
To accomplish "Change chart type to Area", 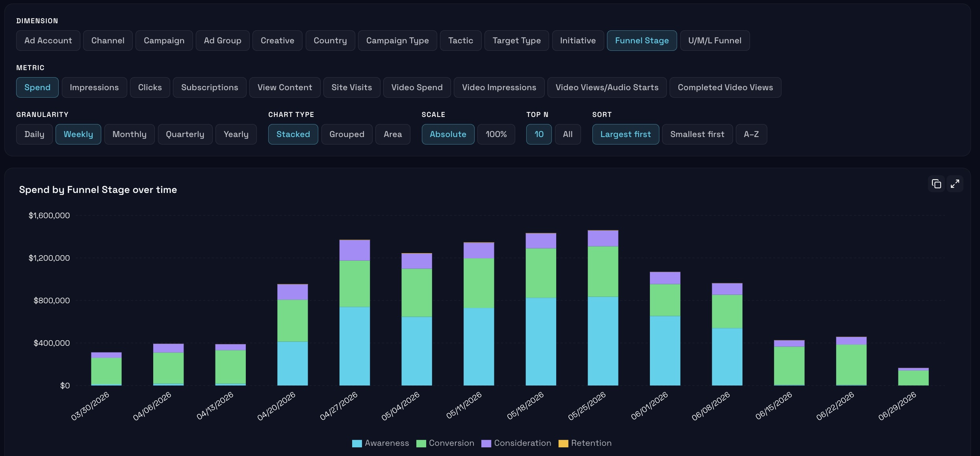I will pyautogui.click(x=393, y=134).
